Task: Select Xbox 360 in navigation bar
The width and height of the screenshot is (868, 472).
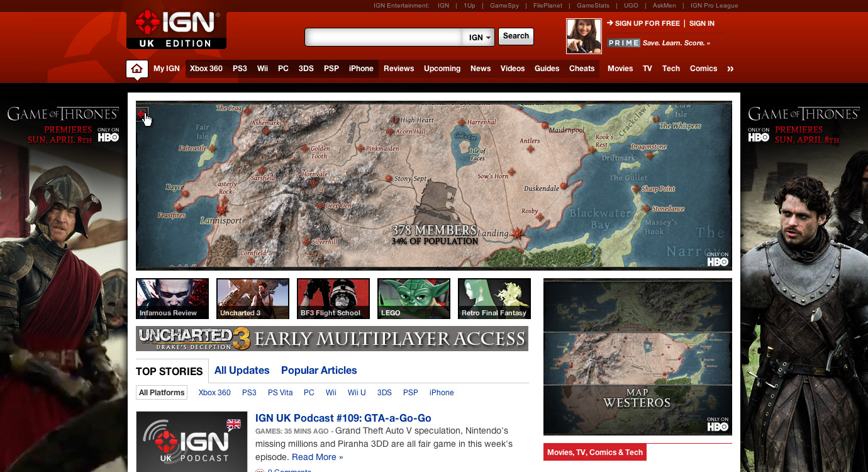Action: pyautogui.click(x=206, y=69)
